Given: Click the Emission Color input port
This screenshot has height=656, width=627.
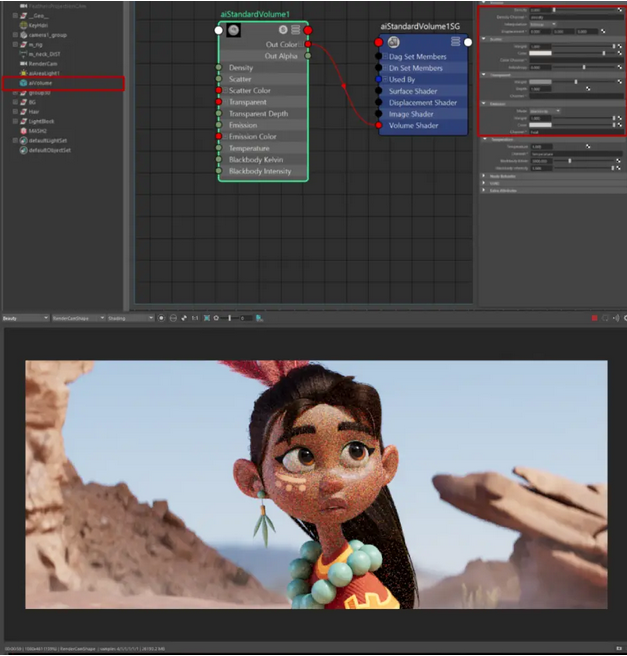Looking at the screenshot, I should click(218, 136).
